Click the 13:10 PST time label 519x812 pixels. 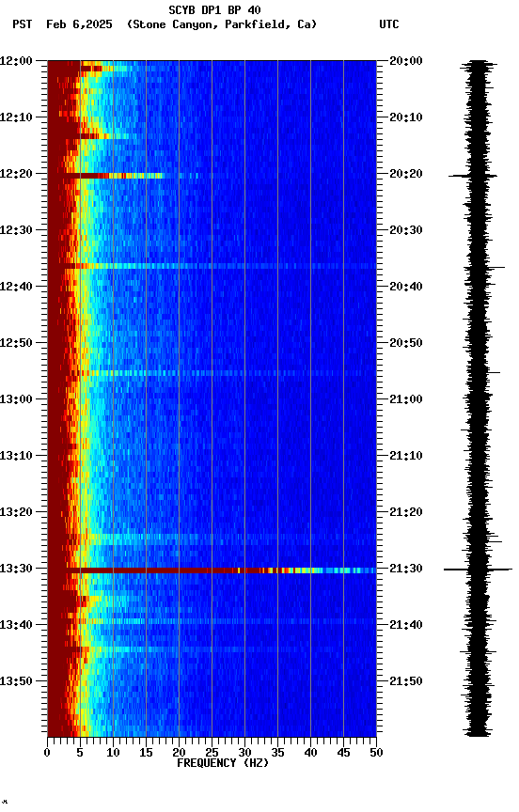(x=16, y=456)
